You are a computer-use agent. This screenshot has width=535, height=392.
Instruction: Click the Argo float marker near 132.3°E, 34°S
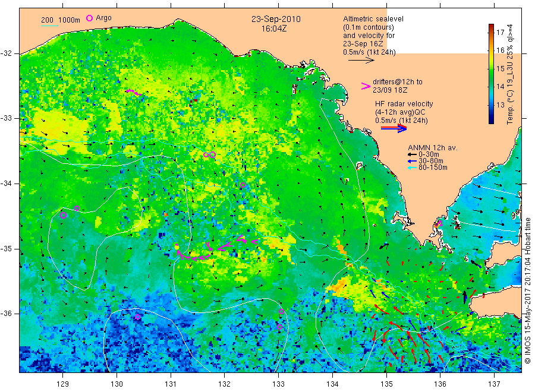click(x=243, y=185)
